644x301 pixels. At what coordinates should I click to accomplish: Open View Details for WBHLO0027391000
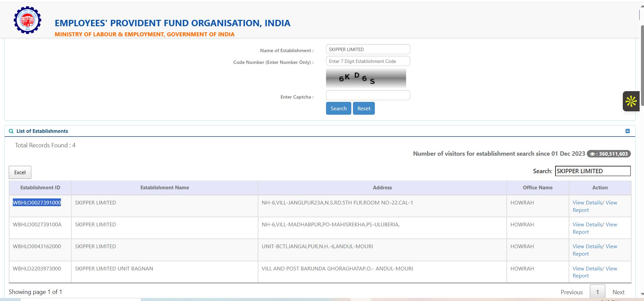[x=587, y=203]
